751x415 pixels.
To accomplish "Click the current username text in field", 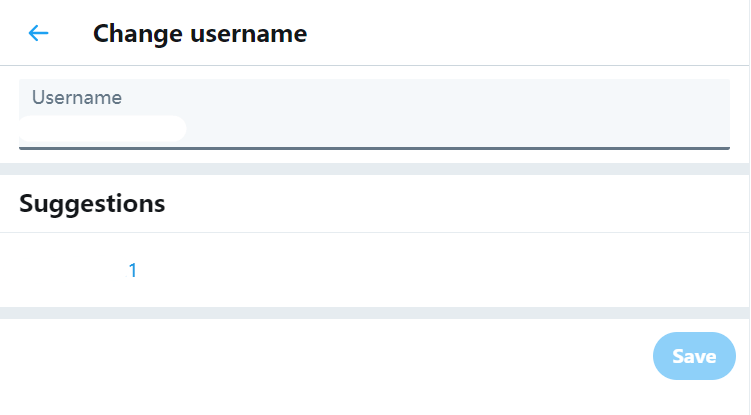I will (x=102, y=129).
